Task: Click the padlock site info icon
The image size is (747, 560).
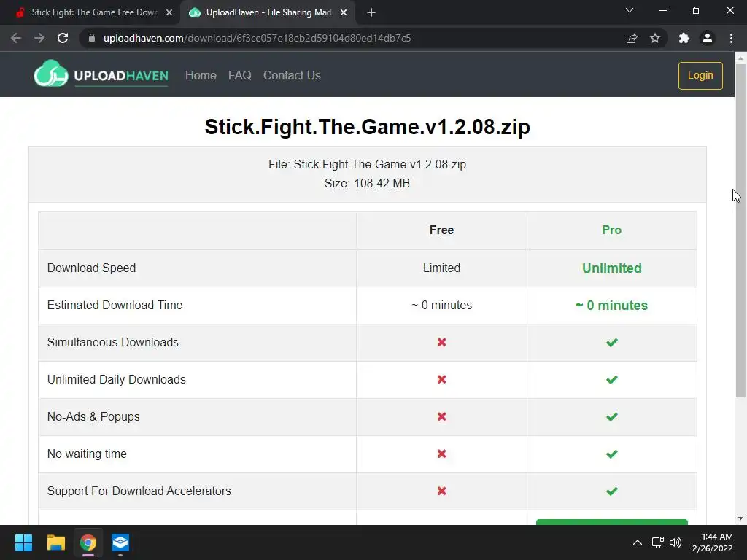Action: point(92,38)
